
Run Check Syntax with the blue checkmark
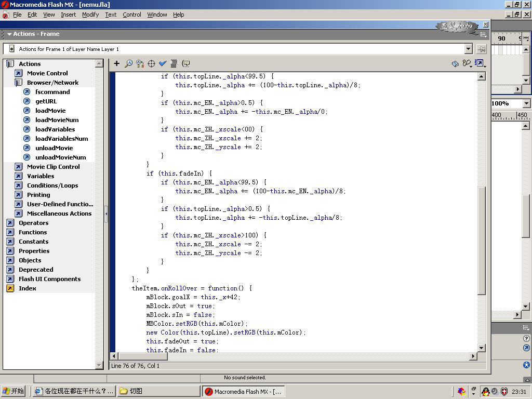(x=163, y=63)
